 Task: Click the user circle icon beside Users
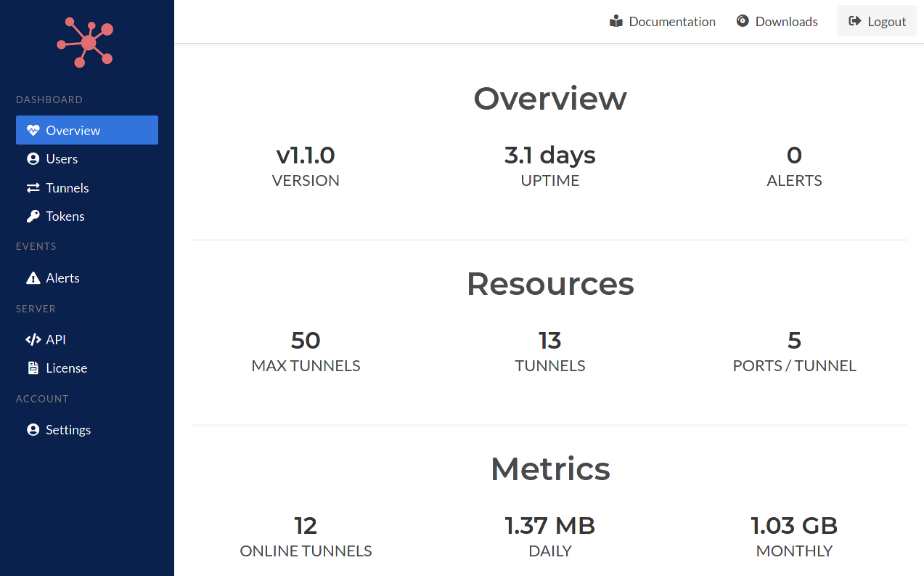coord(33,159)
